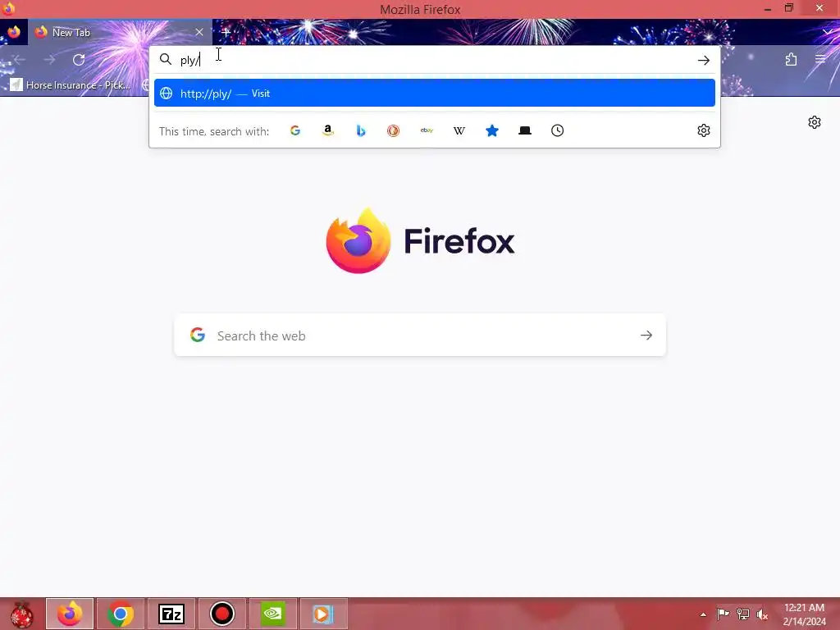The image size is (840, 630).
Task: Go forward one page
Action: (49, 60)
